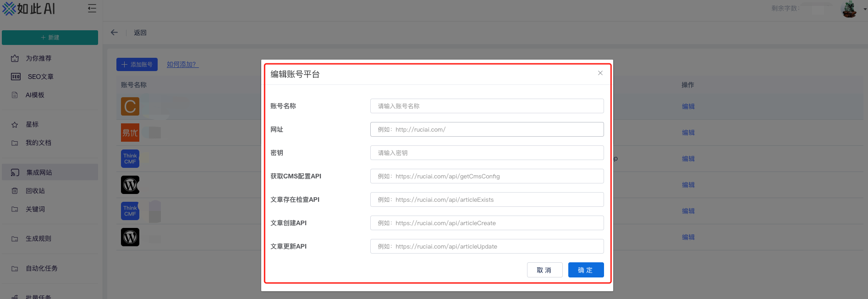
Task: Click 编辑 for the first ThinkCMF row
Action: [688, 159]
